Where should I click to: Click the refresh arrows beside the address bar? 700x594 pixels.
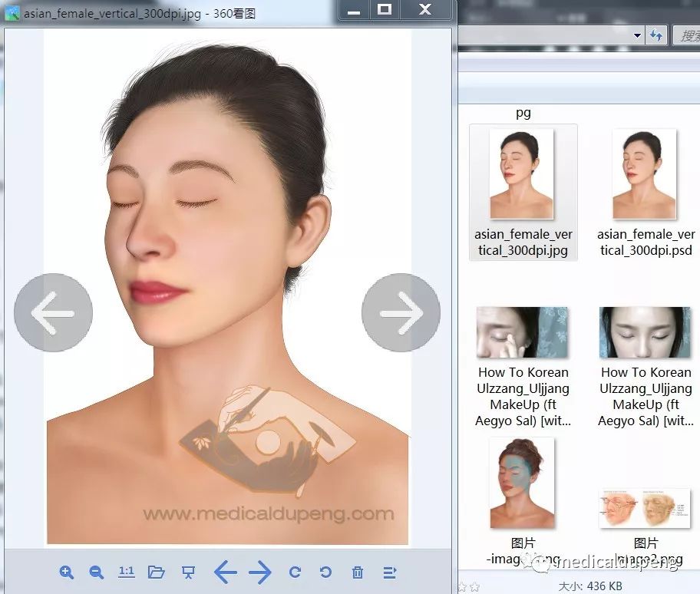click(x=657, y=35)
